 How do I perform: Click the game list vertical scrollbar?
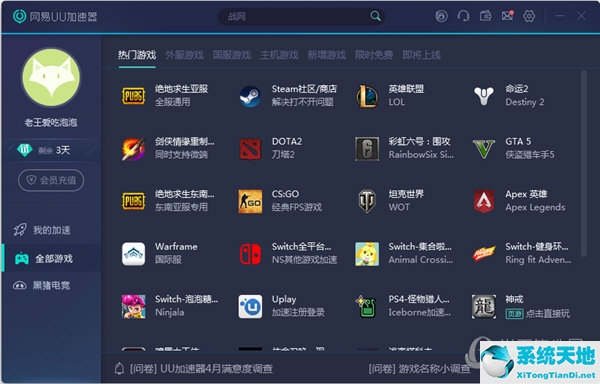click(584, 164)
